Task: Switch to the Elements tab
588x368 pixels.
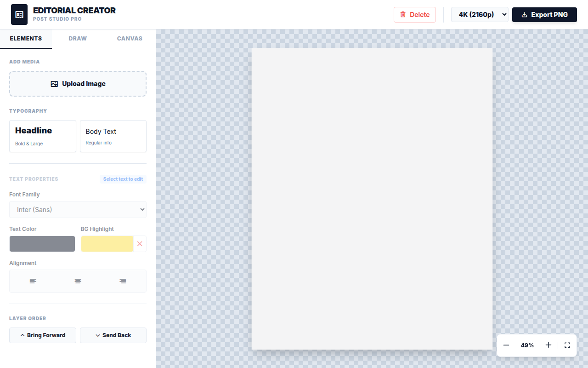Action: (26, 39)
